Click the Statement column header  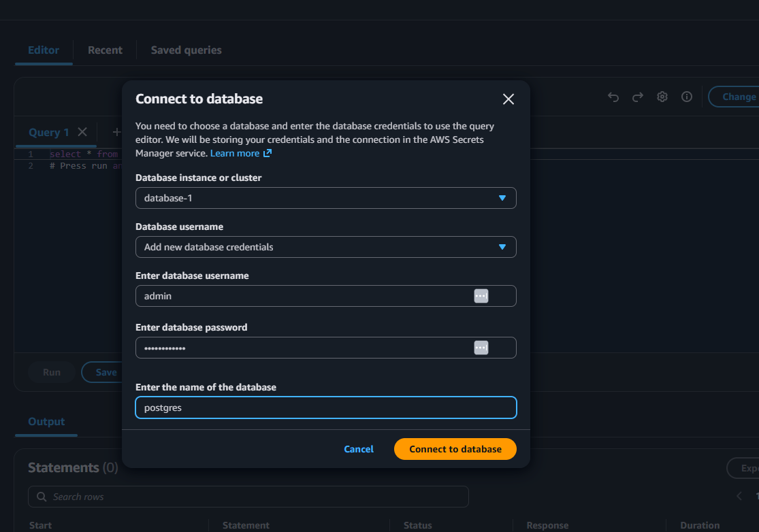(246, 525)
